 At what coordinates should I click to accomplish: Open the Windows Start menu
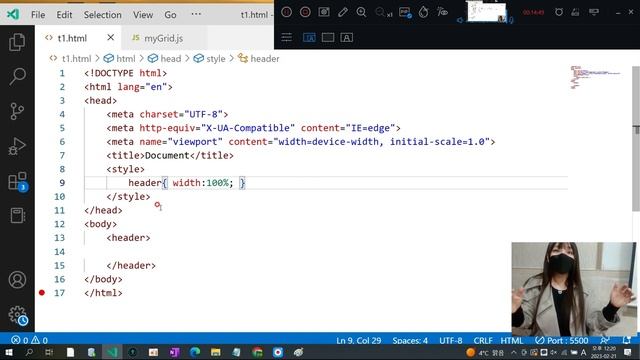(9, 352)
